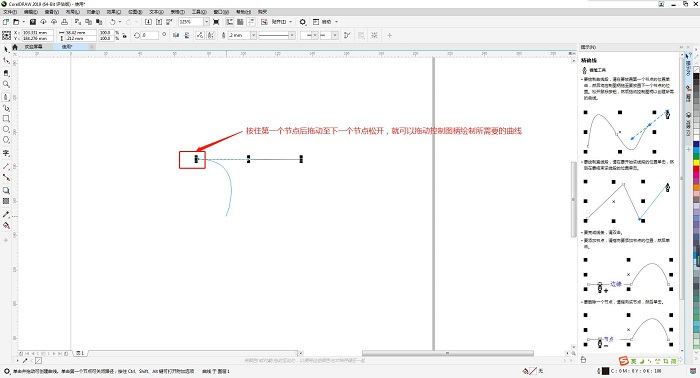
Task: Select the Color Eyedropper tool
Action: (x=6, y=214)
